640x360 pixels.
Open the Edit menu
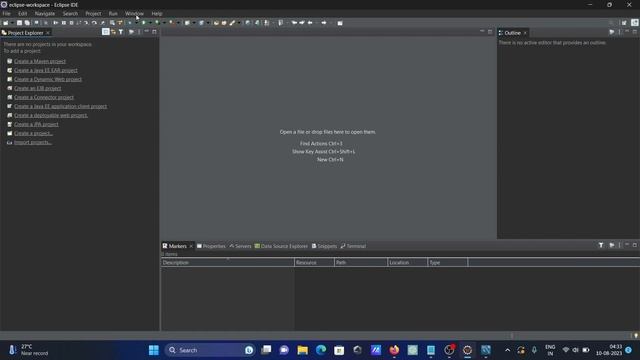tap(22, 13)
